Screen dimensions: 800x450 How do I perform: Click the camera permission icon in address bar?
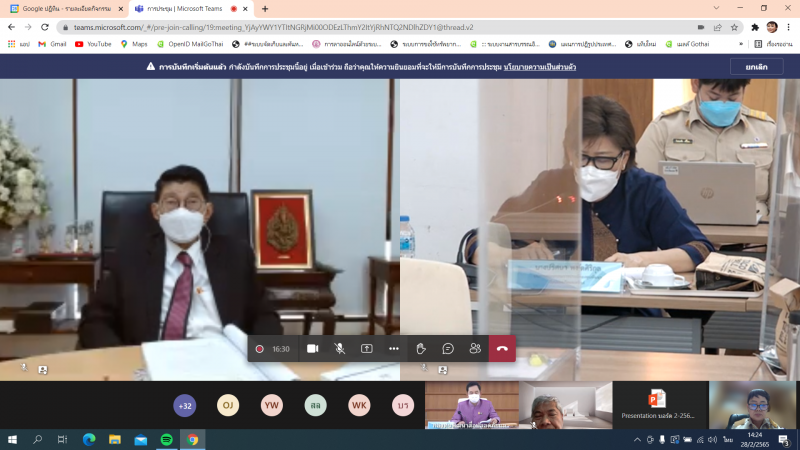pos(701,28)
